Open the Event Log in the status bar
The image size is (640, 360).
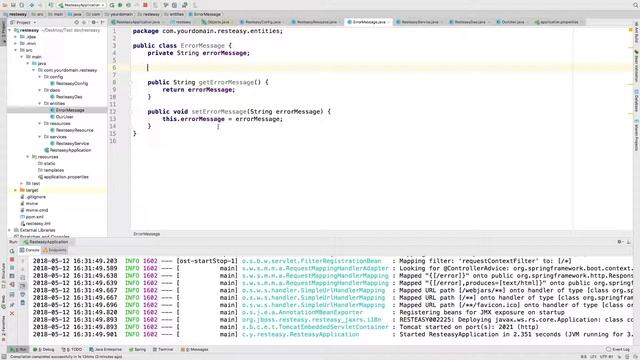coord(618,349)
